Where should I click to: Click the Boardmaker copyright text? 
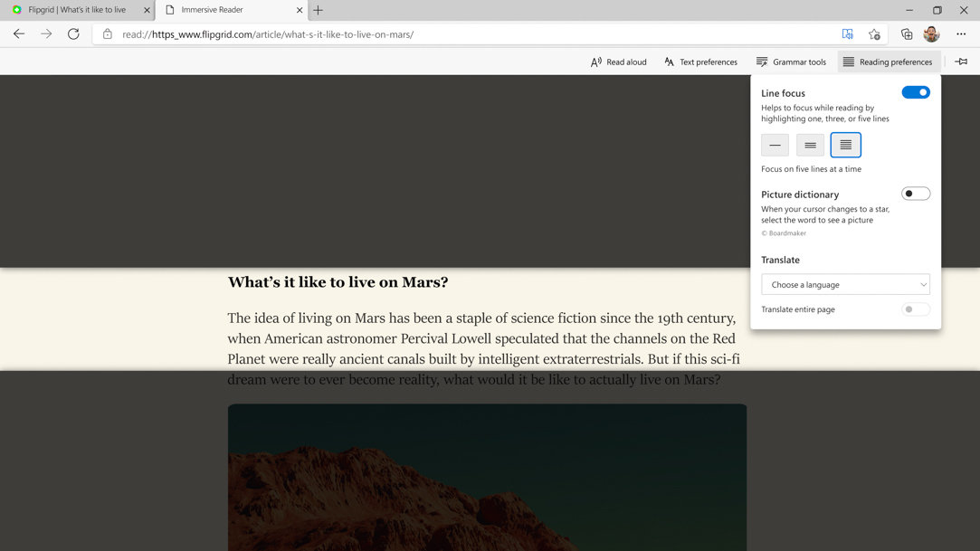(x=784, y=233)
